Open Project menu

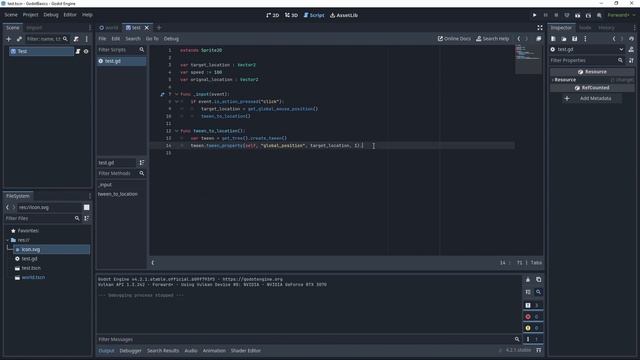(30, 15)
